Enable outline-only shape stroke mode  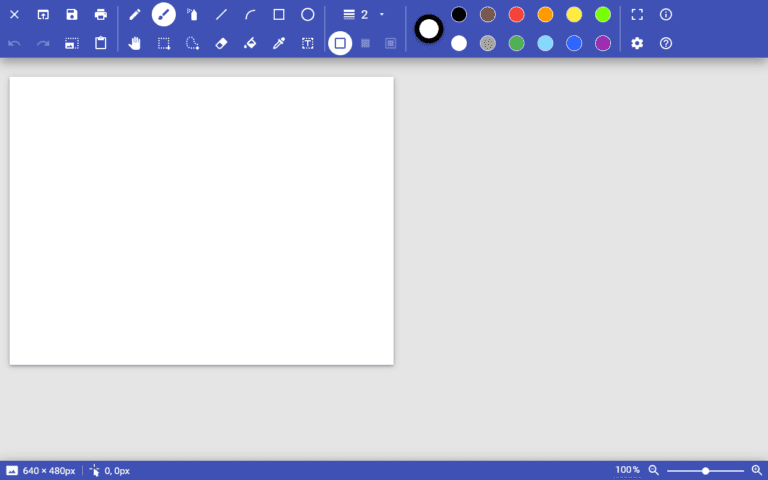coord(340,44)
